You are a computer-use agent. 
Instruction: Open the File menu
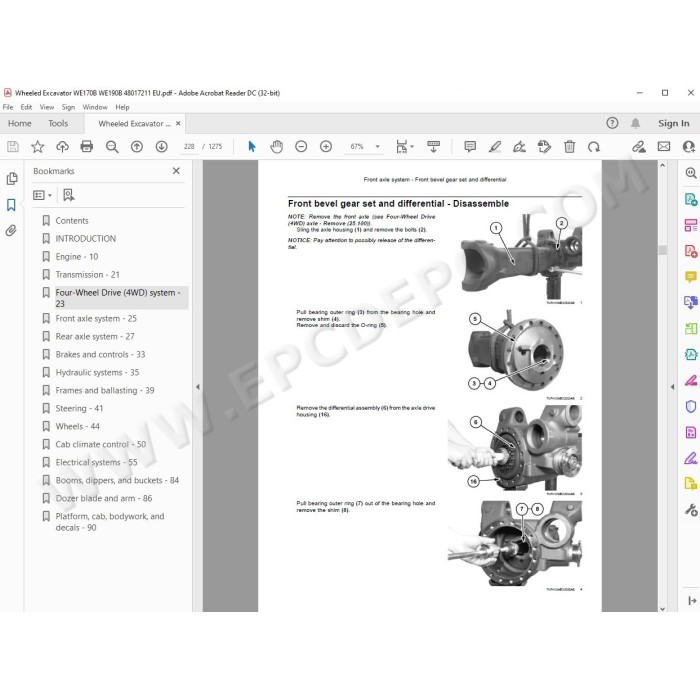(x=8, y=107)
